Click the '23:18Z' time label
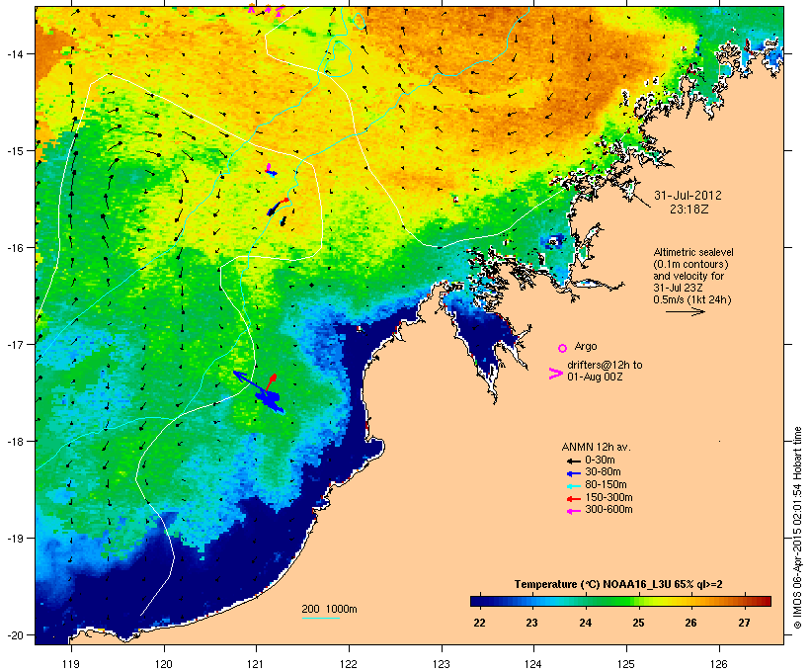 689,210
